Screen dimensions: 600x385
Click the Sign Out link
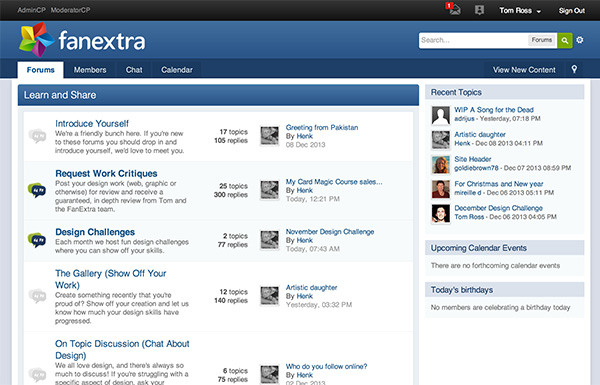pos(572,11)
